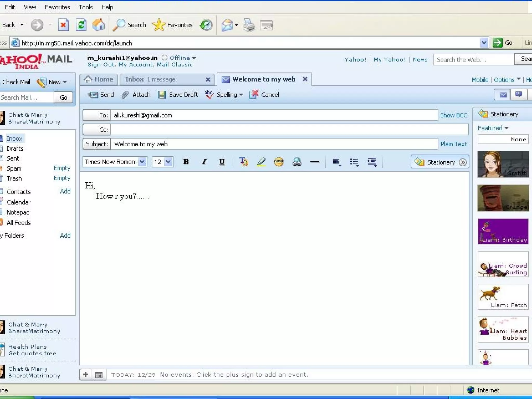Select the Liam: Birthday stationery thumbnail

coord(503,231)
